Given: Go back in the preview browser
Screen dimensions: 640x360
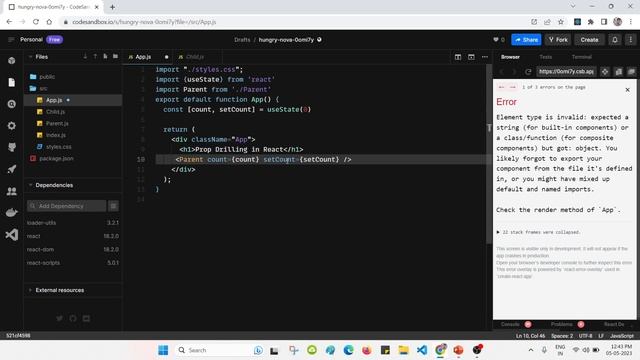Looking at the screenshot, I should tap(502, 72).
